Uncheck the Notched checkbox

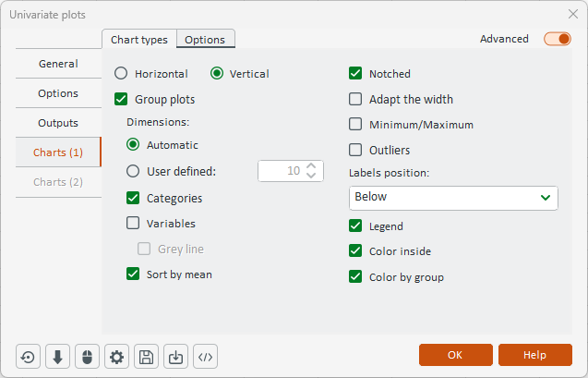pos(355,74)
